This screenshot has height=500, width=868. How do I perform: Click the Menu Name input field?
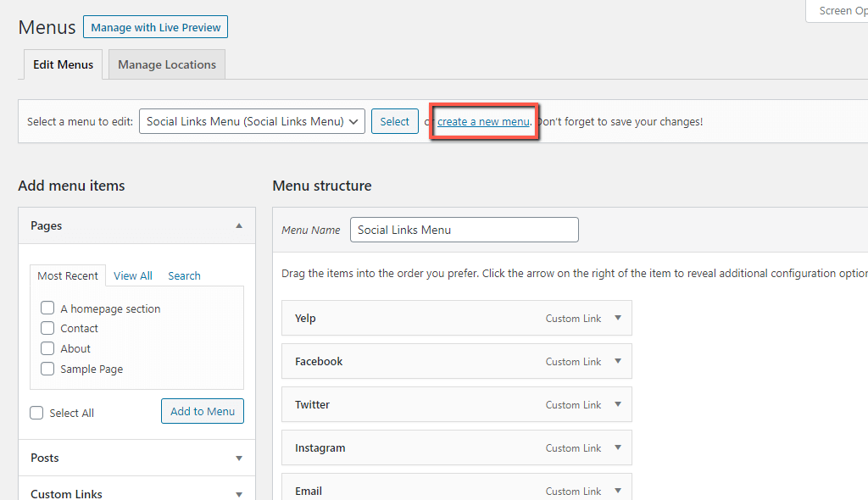(x=465, y=230)
